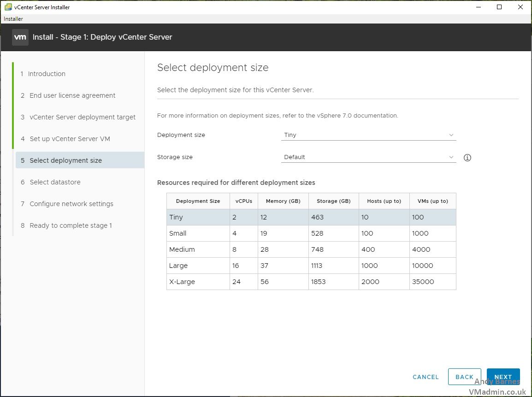
Task: Click the Medium row label in the table
Action: tap(182, 249)
